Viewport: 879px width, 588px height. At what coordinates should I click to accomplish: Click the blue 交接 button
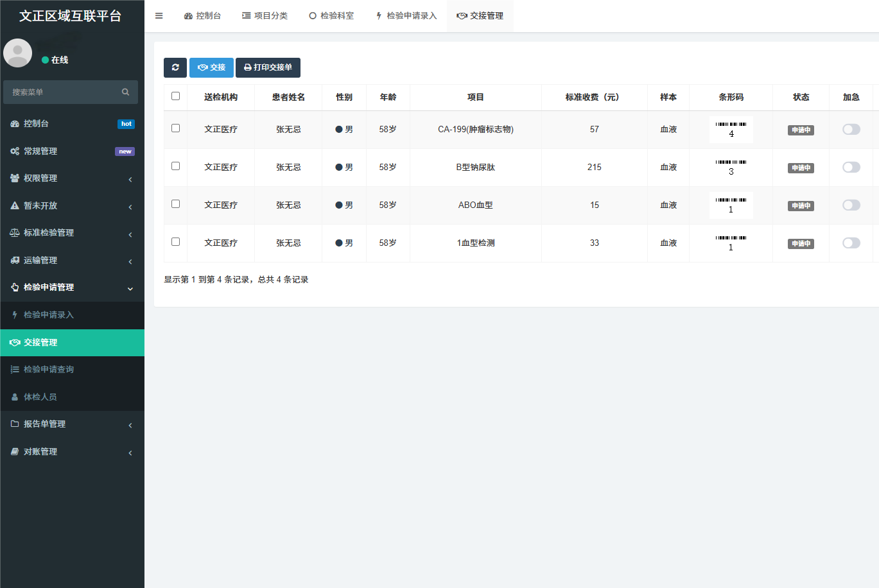point(211,67)
